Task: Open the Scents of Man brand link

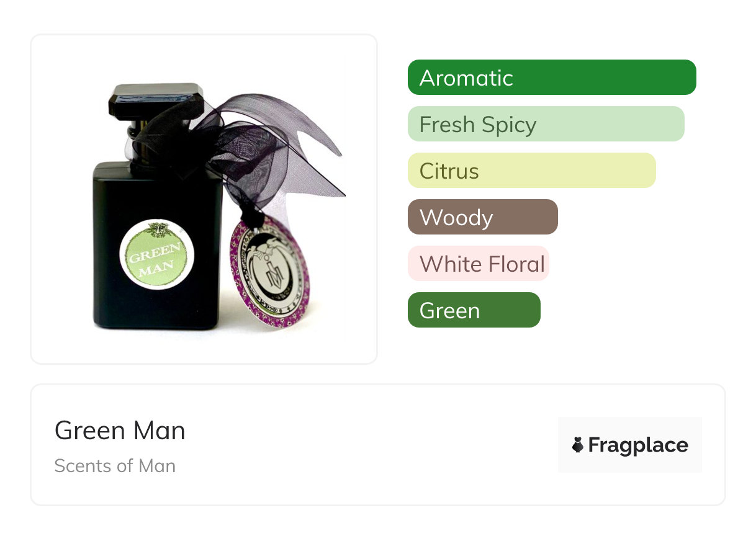Action: coord(115,466)
